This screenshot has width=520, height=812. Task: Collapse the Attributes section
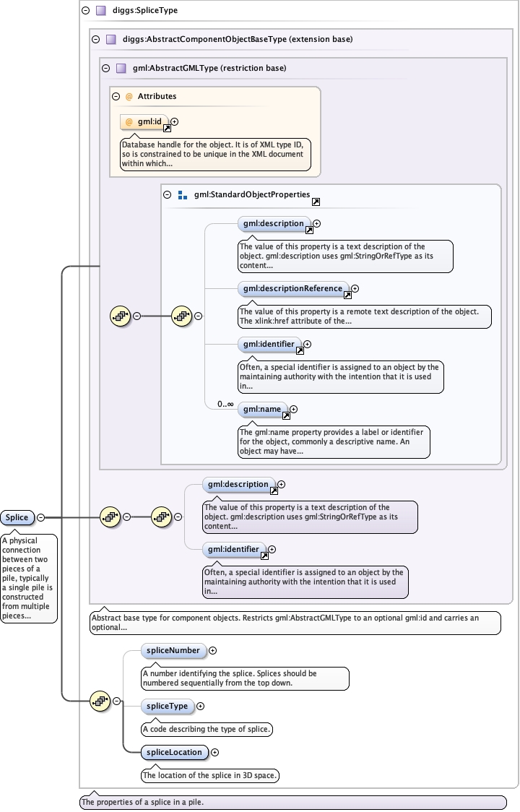116,96
